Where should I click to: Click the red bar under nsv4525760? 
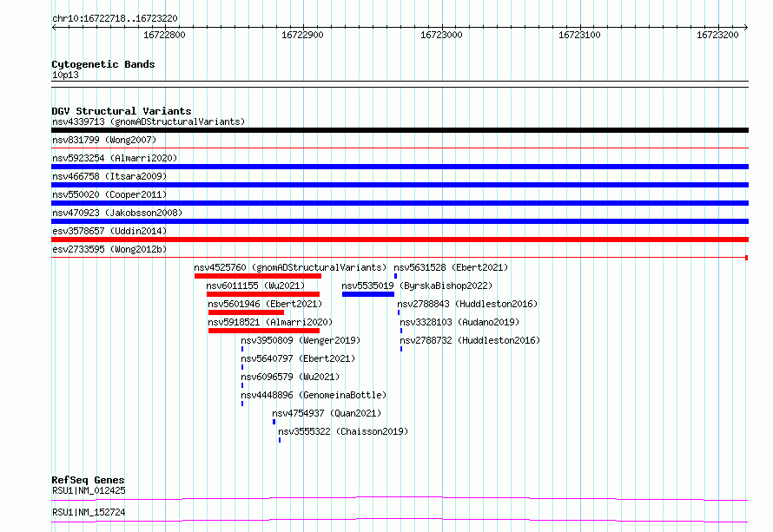(x=258, y=276)
